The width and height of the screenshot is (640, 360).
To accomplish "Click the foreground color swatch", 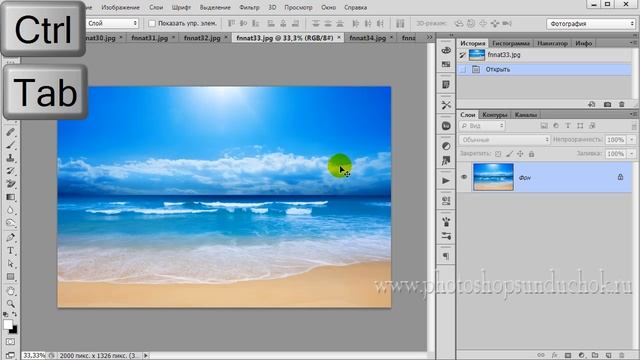I will coord(8,324).
